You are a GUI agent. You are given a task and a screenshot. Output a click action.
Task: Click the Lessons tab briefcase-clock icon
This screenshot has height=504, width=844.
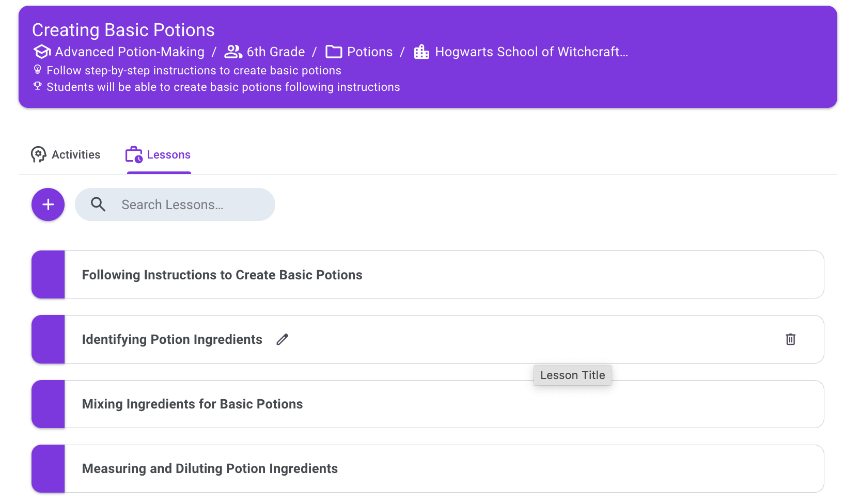[134, 154]
